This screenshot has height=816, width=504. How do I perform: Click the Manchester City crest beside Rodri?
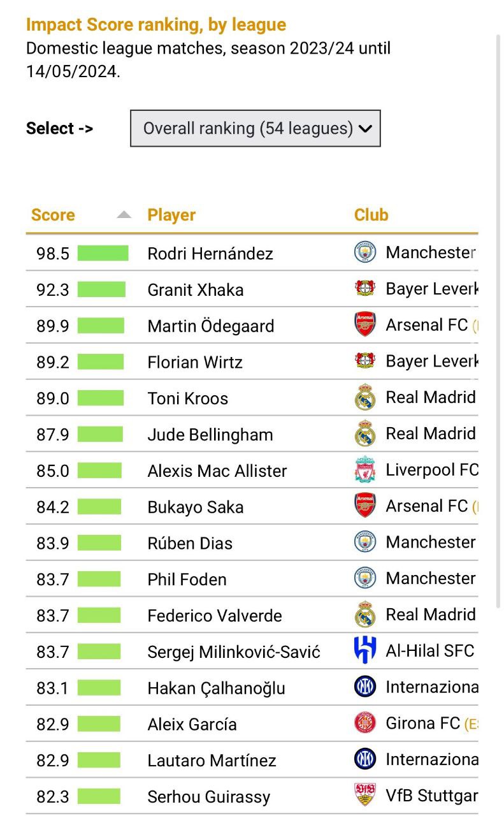coord(365,252)
